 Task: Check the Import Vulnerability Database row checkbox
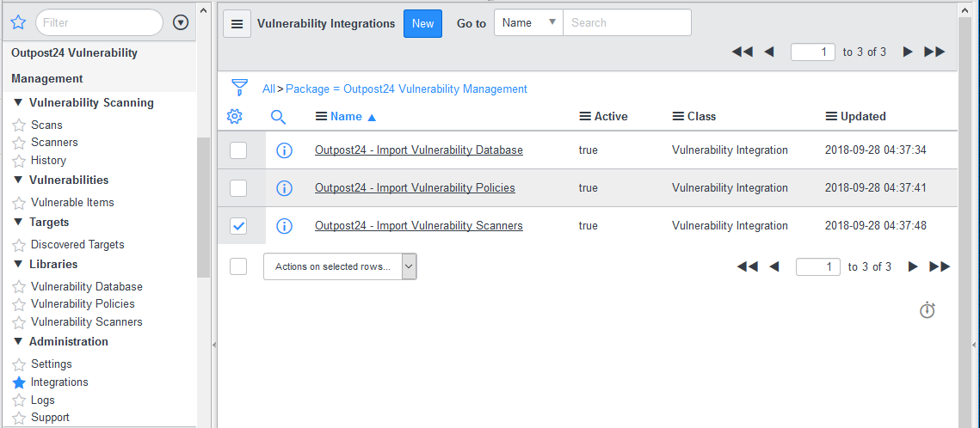(238, 150)
